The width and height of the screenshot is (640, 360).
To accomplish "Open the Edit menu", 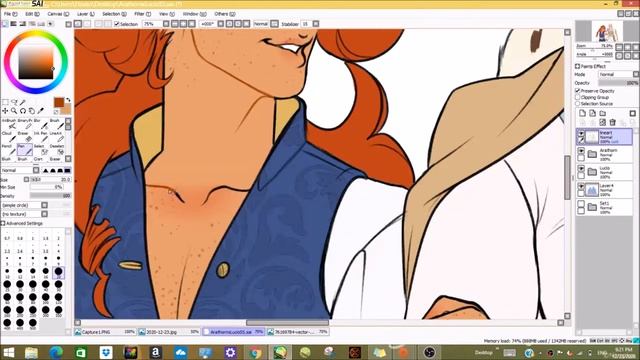I will tap(32, 14).
